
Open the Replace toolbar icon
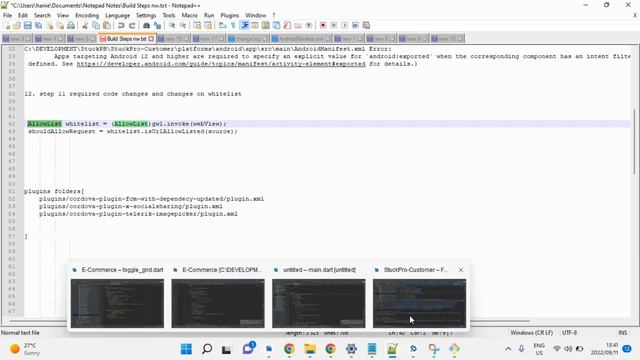157,25
